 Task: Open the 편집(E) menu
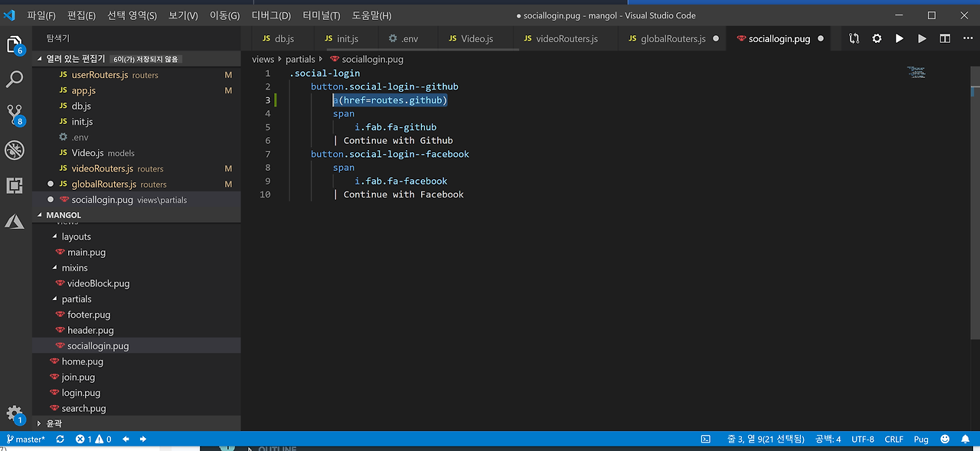pyautogui.click(x=82, y=15)
